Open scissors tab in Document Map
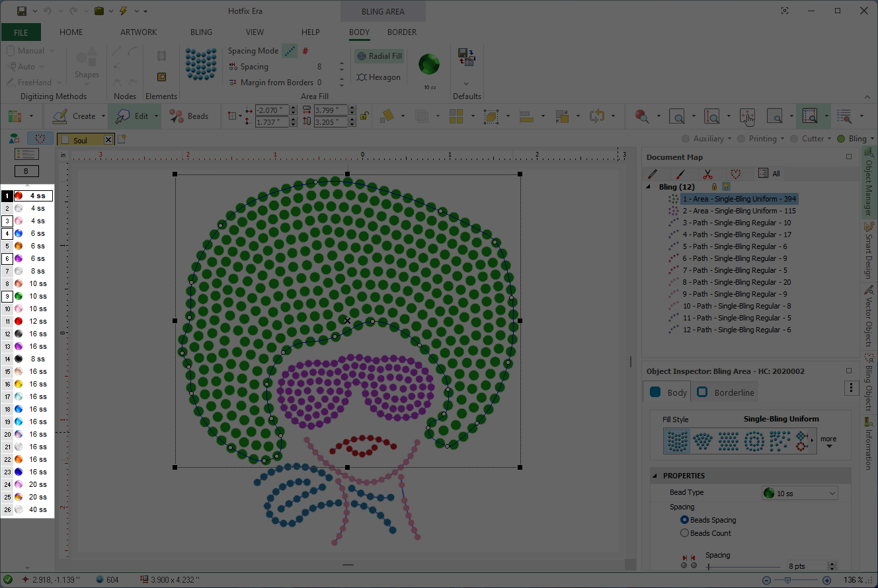The height and width of the screenshot is (588, 878). pos(707,174)
